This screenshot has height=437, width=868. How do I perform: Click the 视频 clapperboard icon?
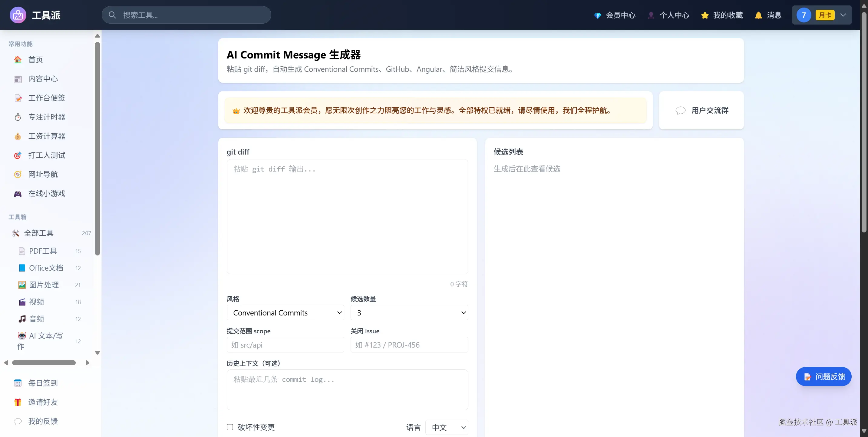[22, 302]
